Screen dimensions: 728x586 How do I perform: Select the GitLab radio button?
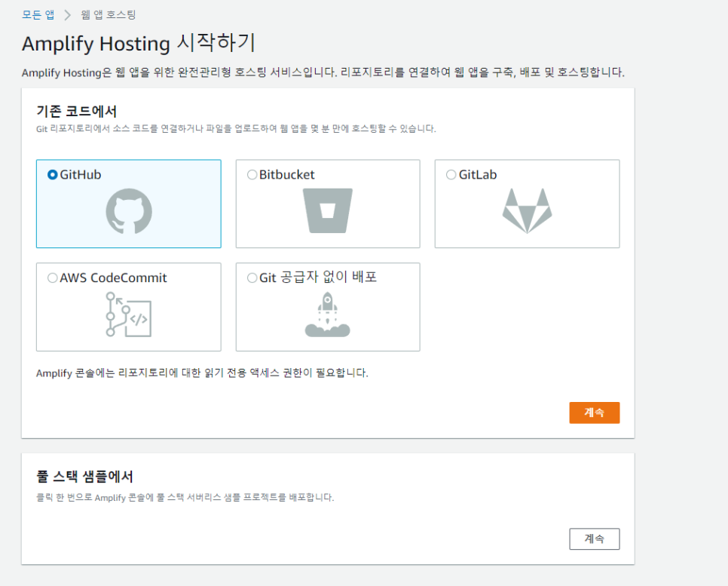pos(451,175)
